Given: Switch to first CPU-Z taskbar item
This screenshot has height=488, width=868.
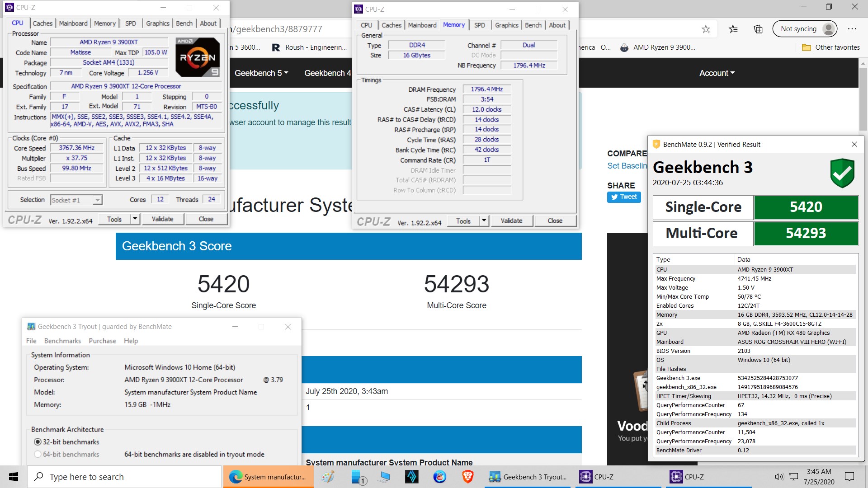Looking at the screenshot, I should tap(618, 477).
